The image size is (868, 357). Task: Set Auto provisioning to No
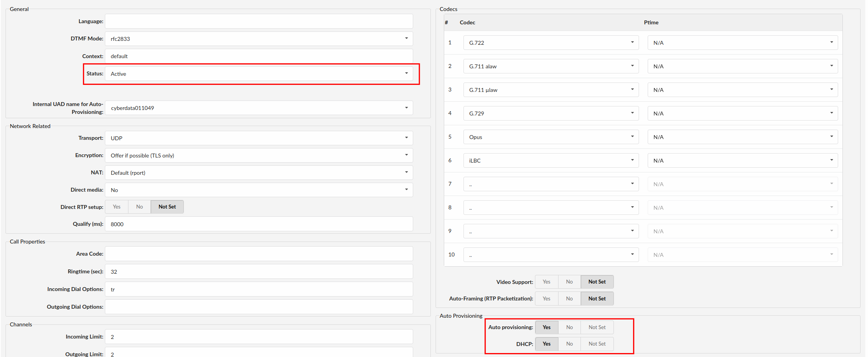pyautogui.click(x=570, y=328)
